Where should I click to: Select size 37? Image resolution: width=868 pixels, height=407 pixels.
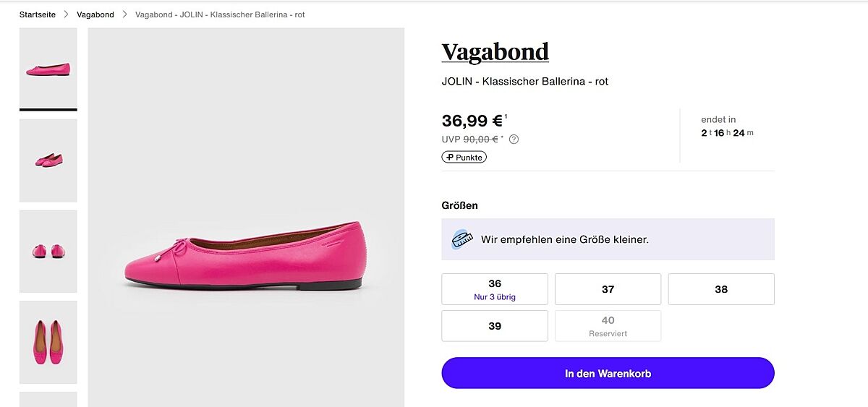608,289
